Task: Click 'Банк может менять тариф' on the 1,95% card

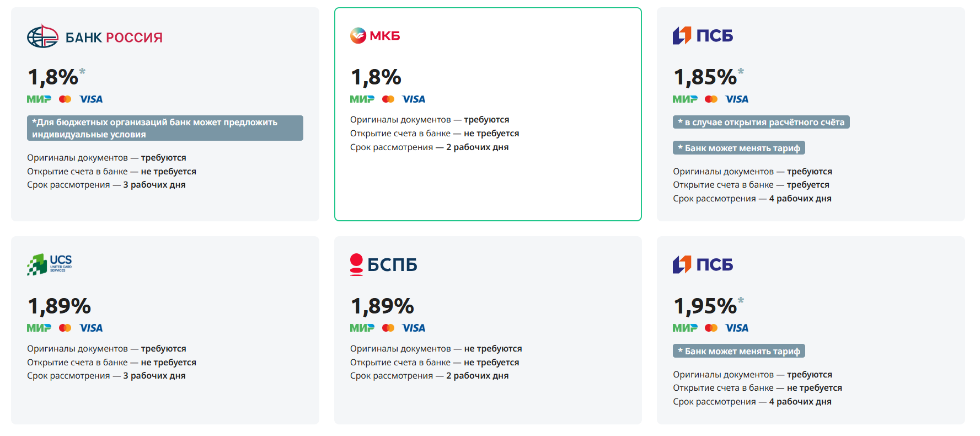Action: (x=739, y=351)
